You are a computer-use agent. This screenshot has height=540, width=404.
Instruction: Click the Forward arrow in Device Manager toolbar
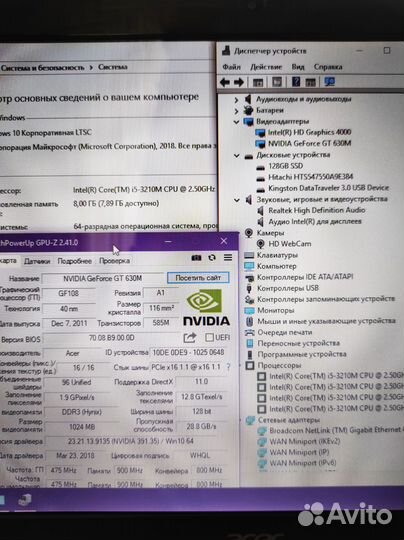tap(239, 82)
